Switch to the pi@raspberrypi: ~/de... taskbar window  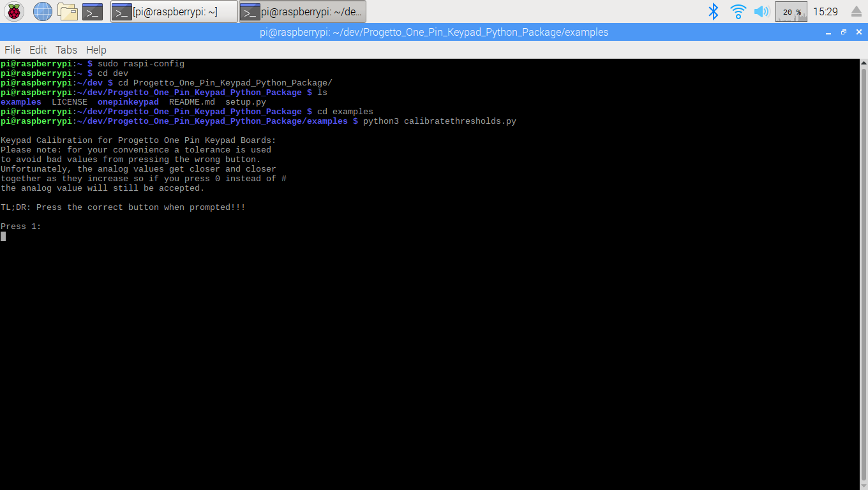[303, 11]
